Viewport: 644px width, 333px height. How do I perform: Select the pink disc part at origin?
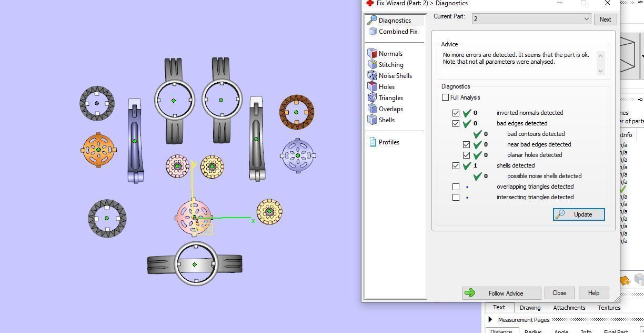tap(193, 218)
